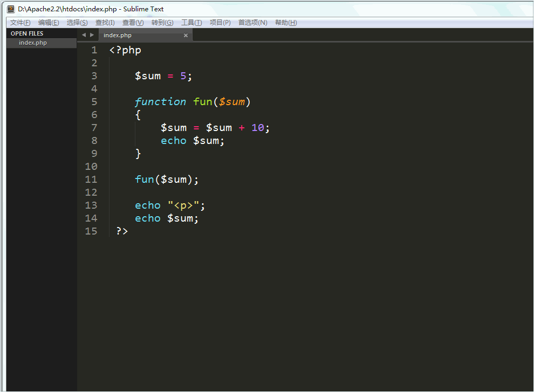Click line number 13 in gutter
534x392 pixels.
pyautogui.click(x=91, y=205)
